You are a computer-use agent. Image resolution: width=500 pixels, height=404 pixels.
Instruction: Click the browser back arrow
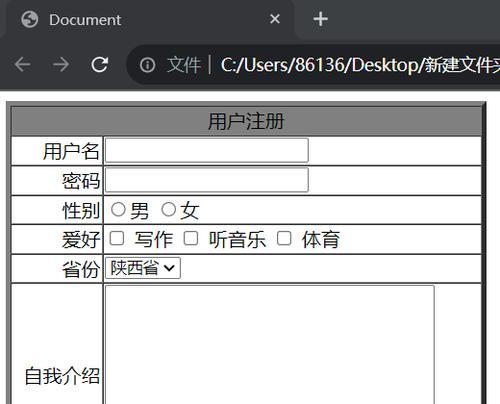point(23,64)
